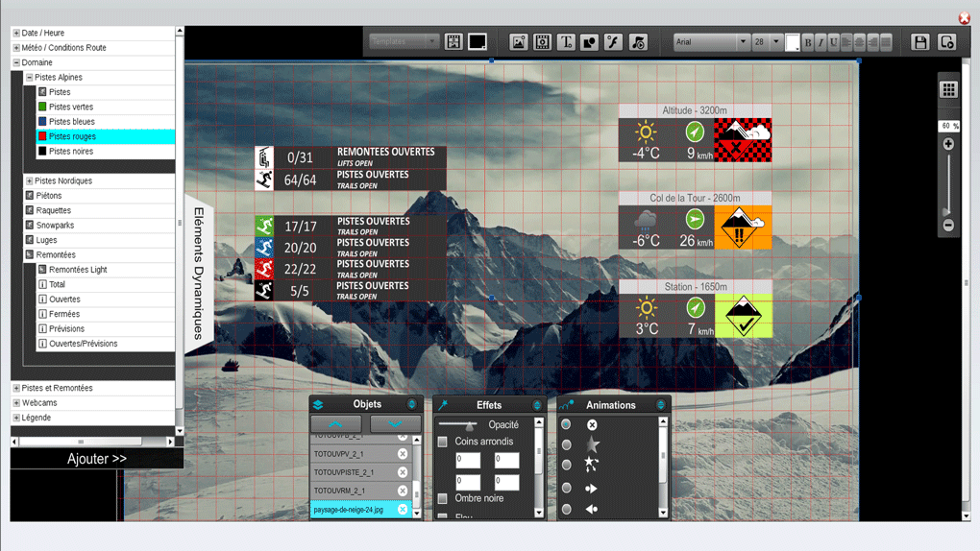980x551 pixels.
Task: Zoom out with the minus button
Action: coord(948,225)
